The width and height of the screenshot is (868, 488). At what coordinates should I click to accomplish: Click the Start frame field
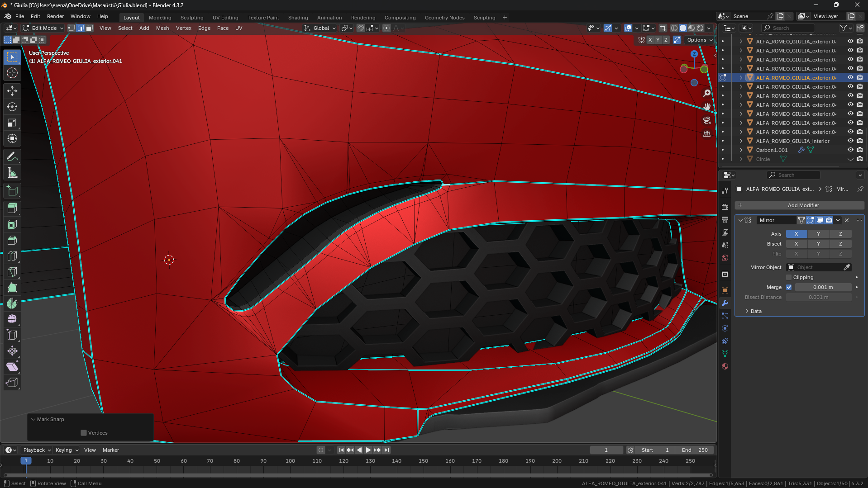(x=655, y=450)
